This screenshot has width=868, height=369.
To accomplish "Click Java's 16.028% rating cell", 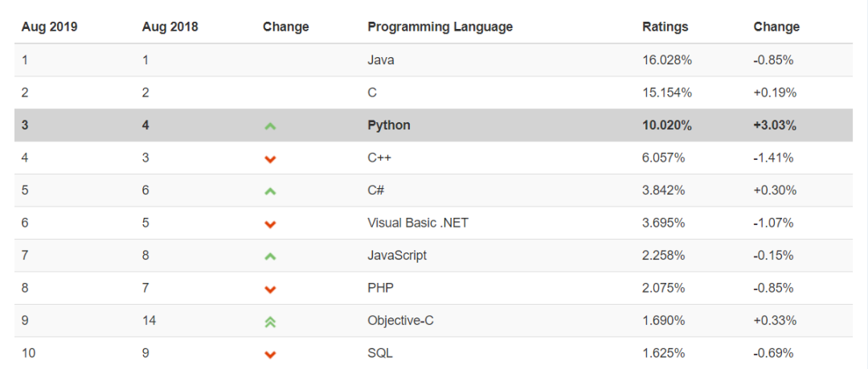I will 667,59.
